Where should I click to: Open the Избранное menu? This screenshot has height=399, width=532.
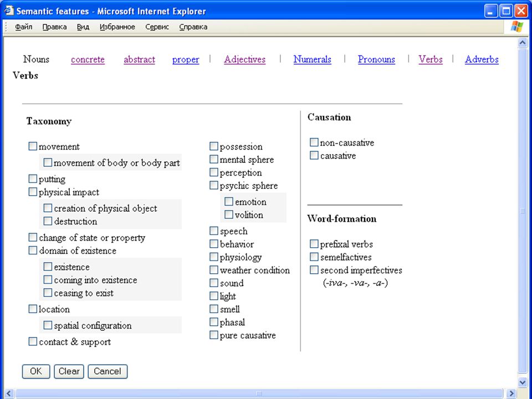(x=117, y=27)
